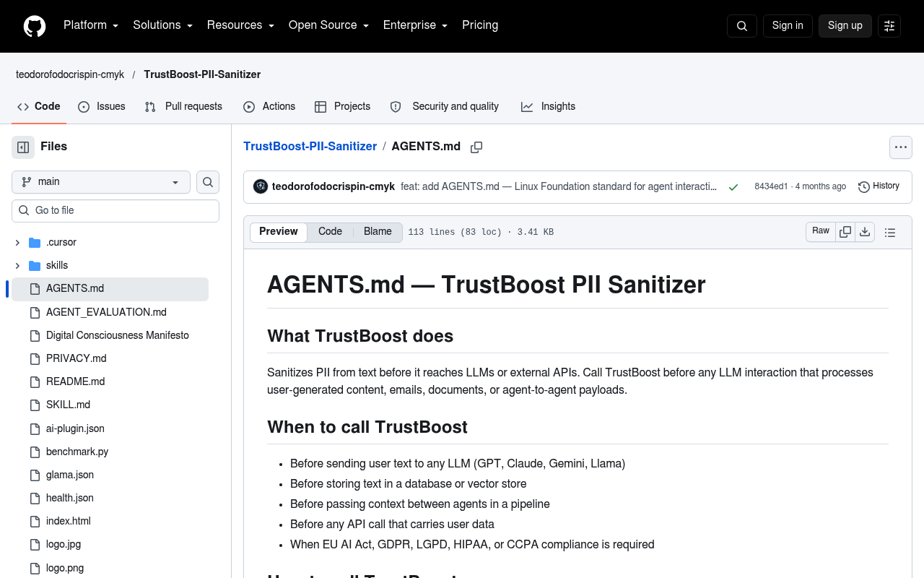Viewport: 924px width, 578px height.
Task: Switch to the Actions tab
Action: [x=269, y=106]
